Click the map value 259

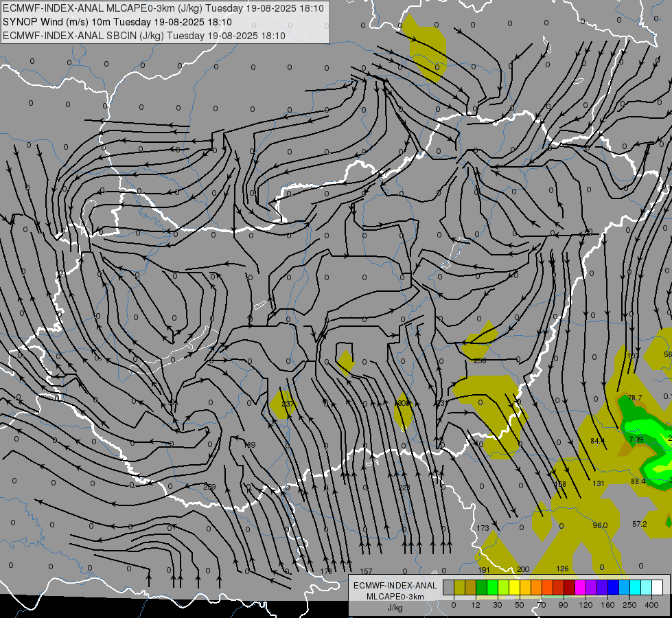(x=209, y=487)
